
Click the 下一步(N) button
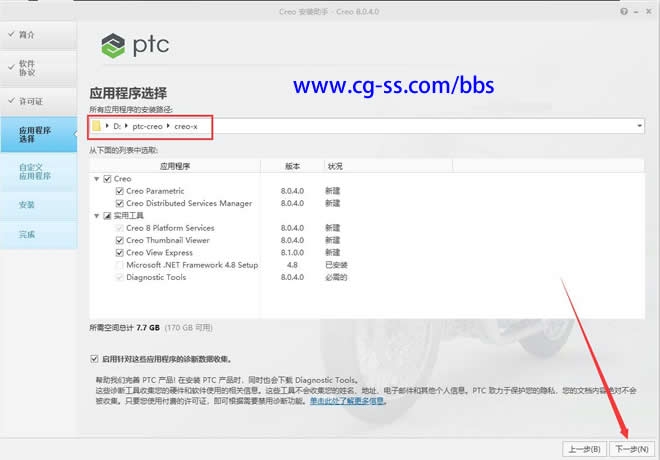632,448
